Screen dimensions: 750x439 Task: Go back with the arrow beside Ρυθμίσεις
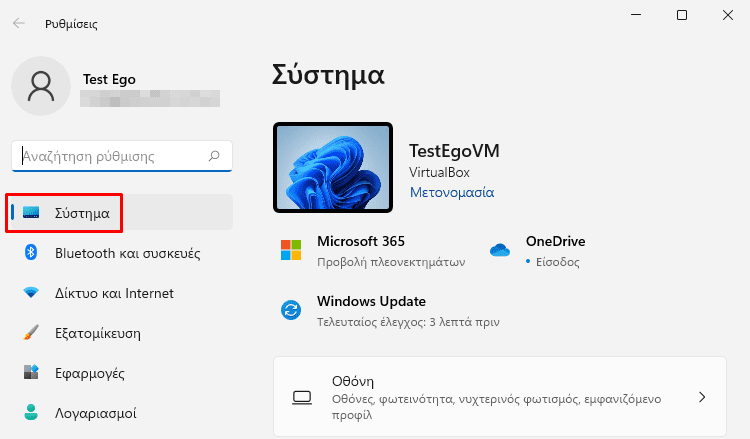click(19, 23)
